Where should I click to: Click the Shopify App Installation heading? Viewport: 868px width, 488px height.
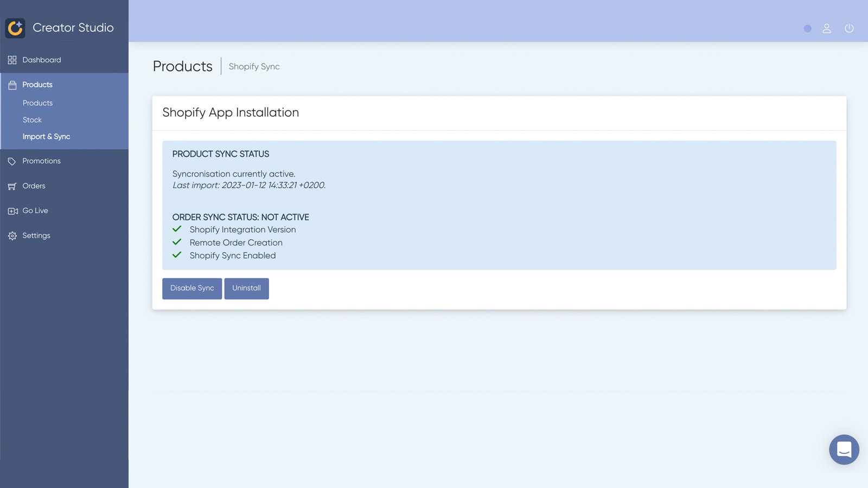tap(231, 113)
